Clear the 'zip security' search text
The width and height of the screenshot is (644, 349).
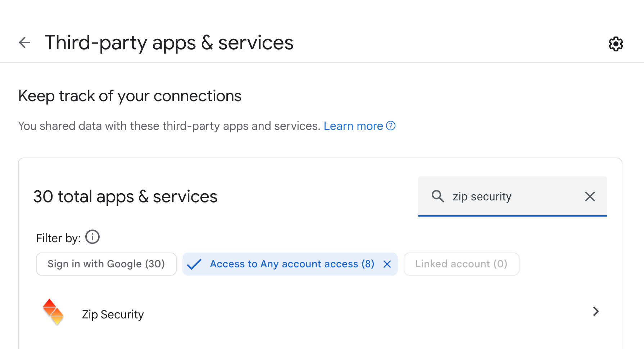point(590,196)
